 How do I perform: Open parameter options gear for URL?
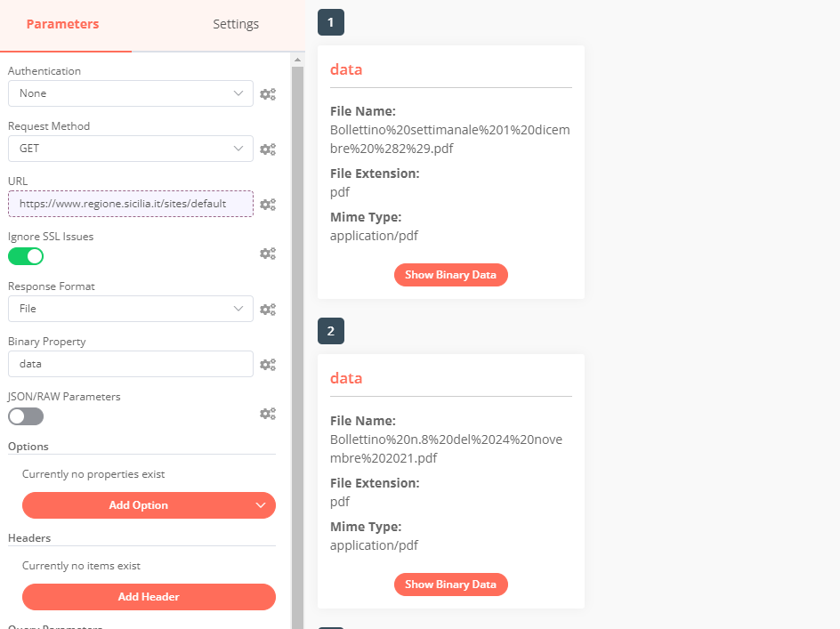(267, 204)
